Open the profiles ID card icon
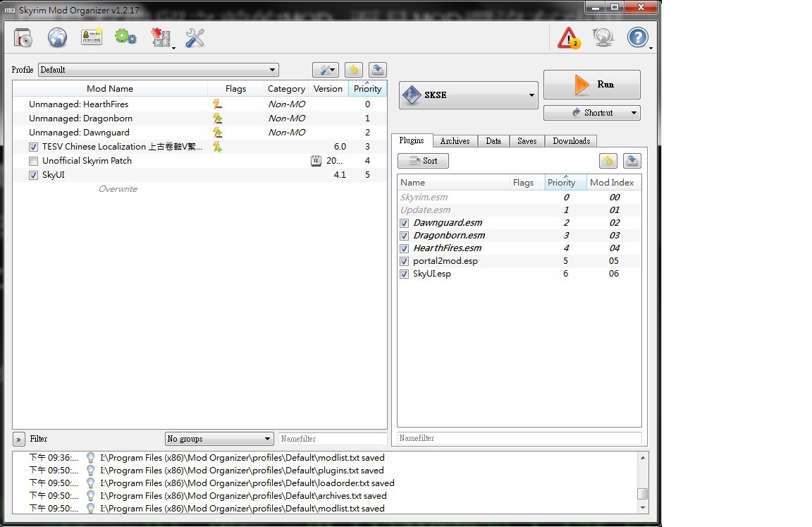Viewport: 812px width, 527px height. click(92, 37)
